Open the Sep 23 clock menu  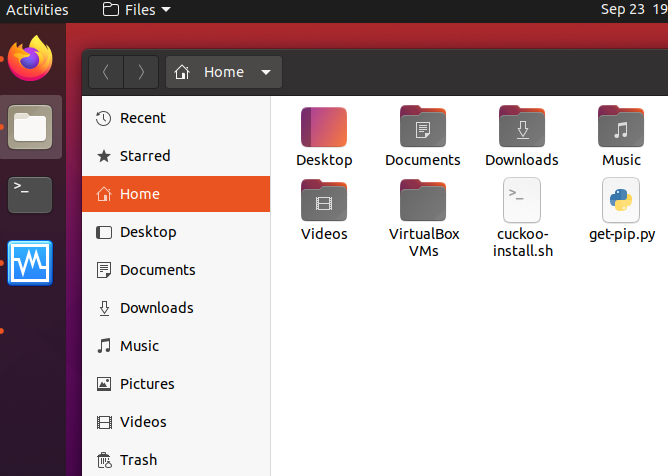(x=634, y=9)
